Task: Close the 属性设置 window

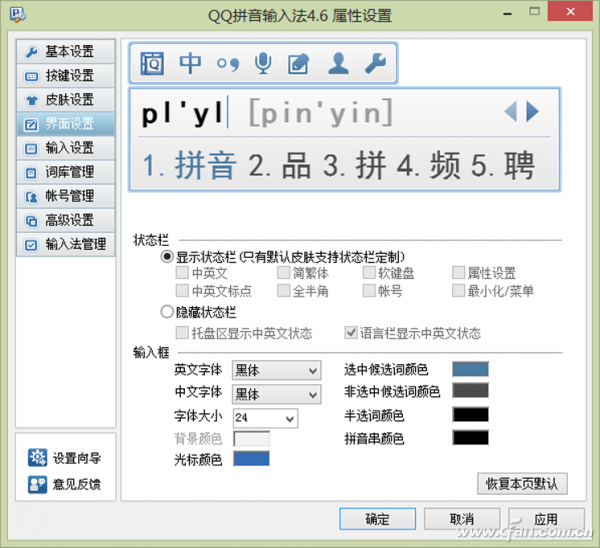Action: tap(570, 11)
